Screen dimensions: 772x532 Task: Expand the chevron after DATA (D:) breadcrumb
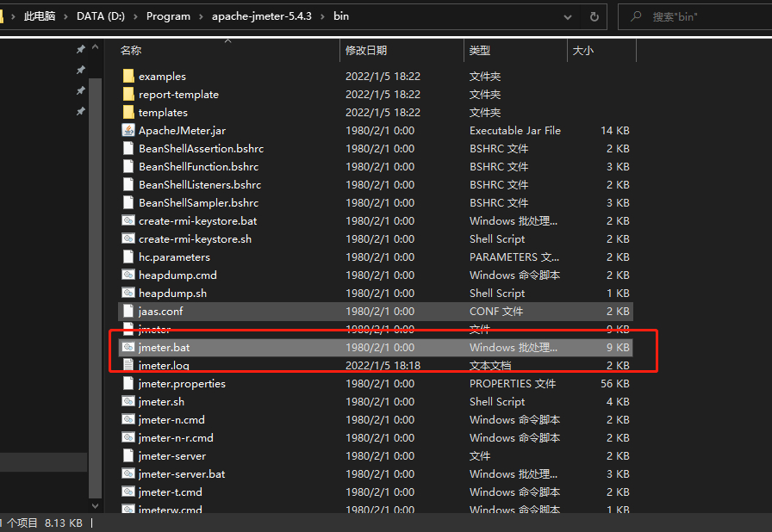coord(135,16)
